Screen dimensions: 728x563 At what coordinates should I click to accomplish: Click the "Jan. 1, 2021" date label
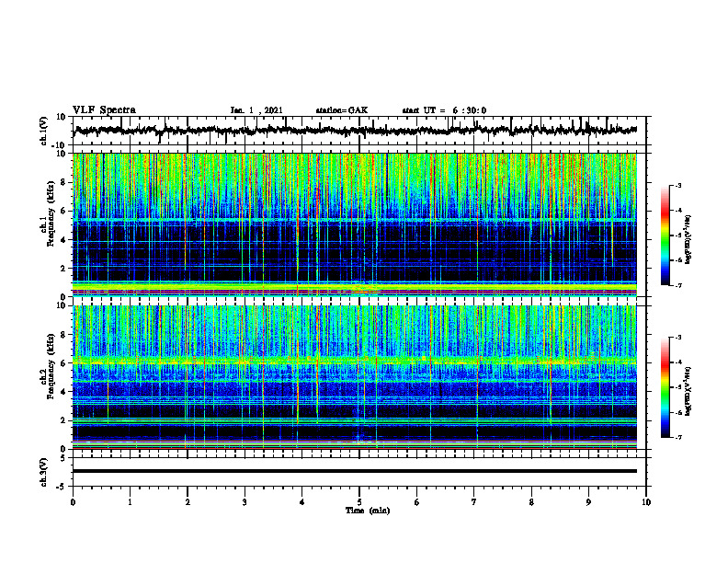pyautogui.click(x=256, y=110)
